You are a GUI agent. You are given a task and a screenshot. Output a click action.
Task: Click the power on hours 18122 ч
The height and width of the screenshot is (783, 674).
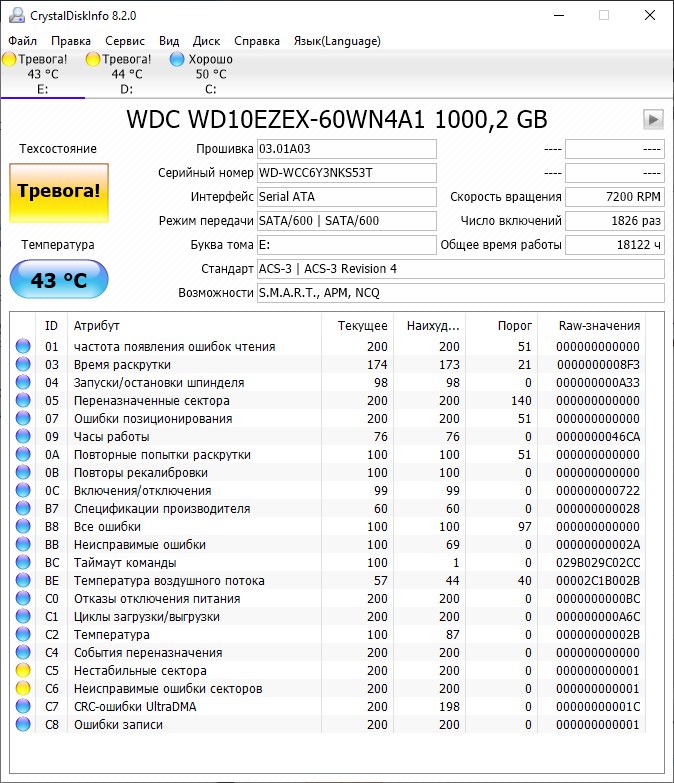point(615,245)
